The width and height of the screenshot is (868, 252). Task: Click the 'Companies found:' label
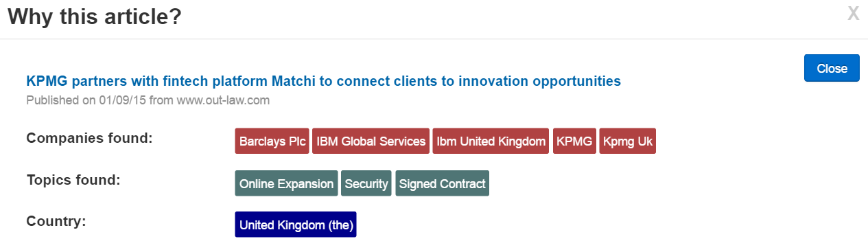(89, 139)
